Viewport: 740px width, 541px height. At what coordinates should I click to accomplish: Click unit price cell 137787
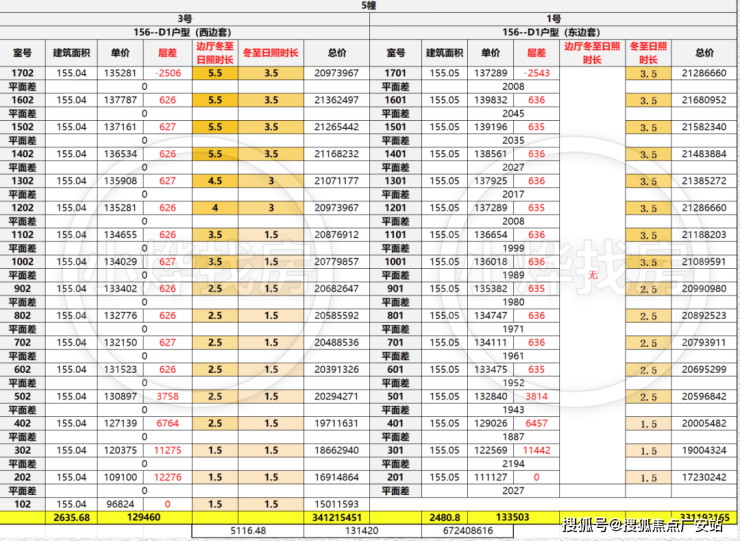pos(121,100)
